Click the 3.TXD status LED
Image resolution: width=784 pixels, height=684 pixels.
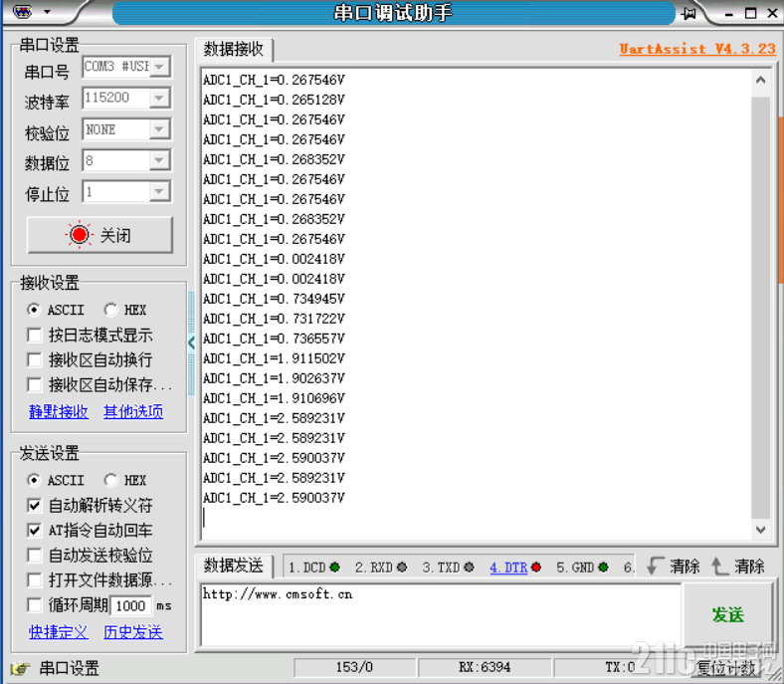coord(469,567)
